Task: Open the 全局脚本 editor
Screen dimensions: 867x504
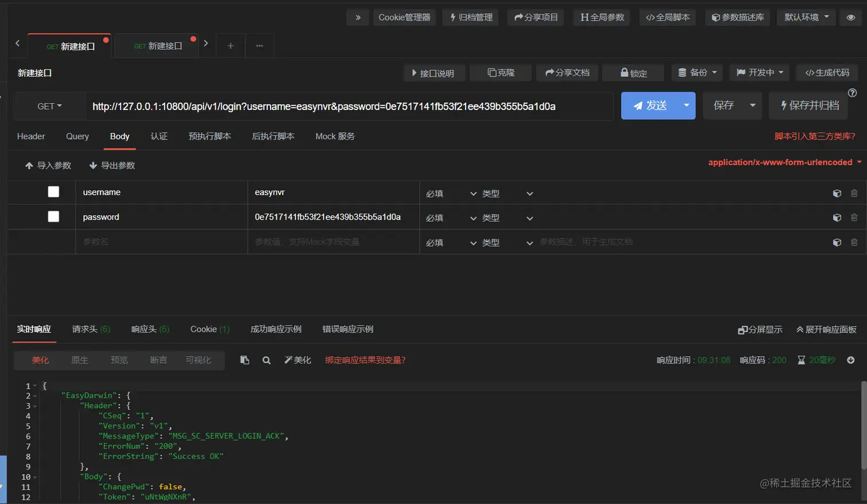Action: [667, 17]
